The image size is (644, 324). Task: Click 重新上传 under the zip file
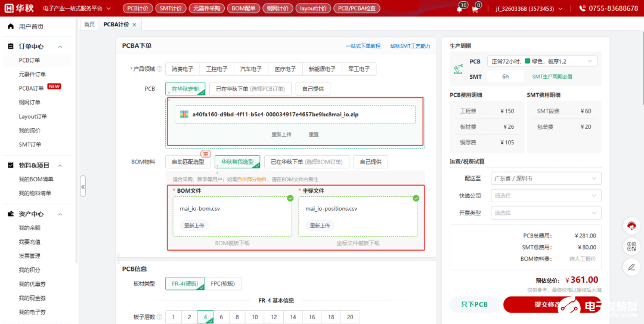pos(281,134)
